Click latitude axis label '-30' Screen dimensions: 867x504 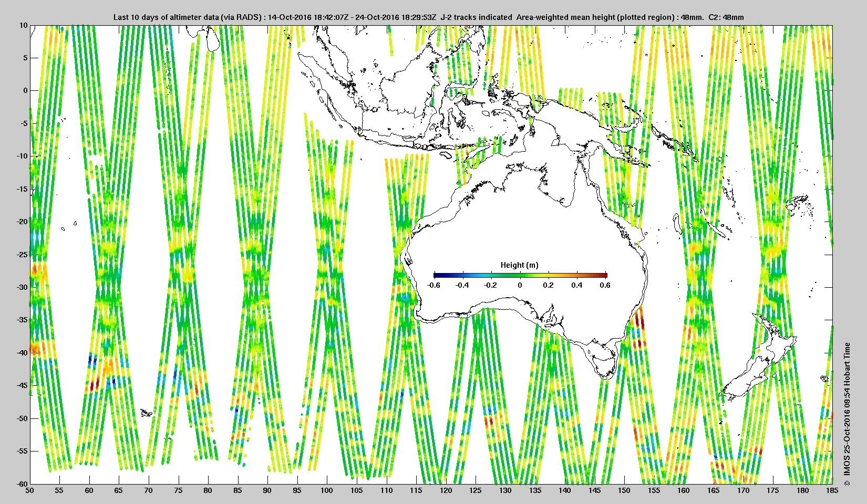[22, 287]
